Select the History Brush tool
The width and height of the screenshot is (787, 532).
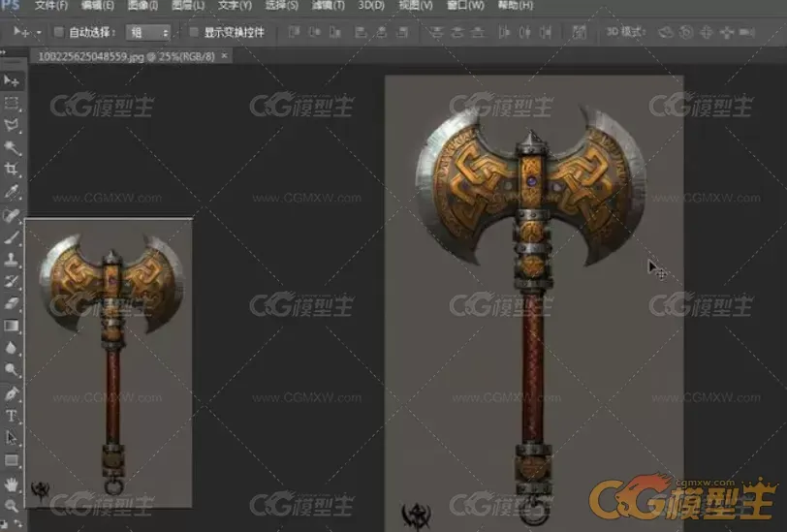11,281
